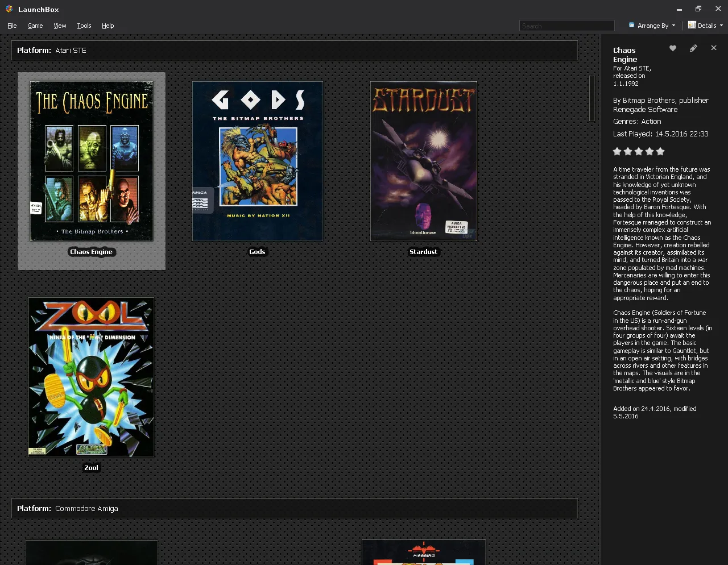Screen dimensions: 728x565
Task: Select the Firebird Amiga game cover
Action: coord(424,552)
